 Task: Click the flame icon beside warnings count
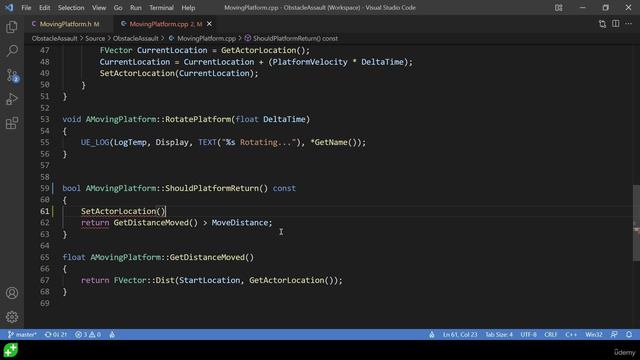point(112,334)
